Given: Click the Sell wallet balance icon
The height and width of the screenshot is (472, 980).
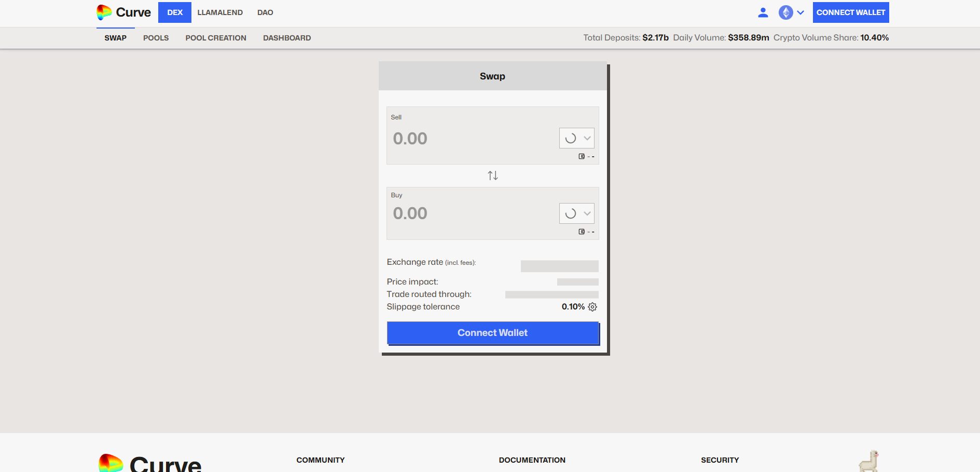Looking at the screenshot, I should tap(582, 156).
